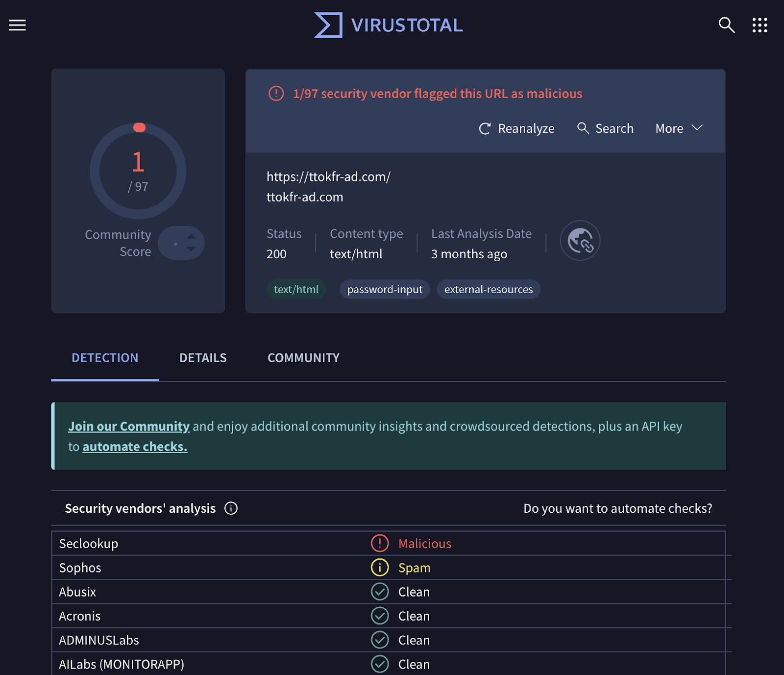Click the ADMINUSLabs vendor name
784x675 pixels.
[99, 640]
